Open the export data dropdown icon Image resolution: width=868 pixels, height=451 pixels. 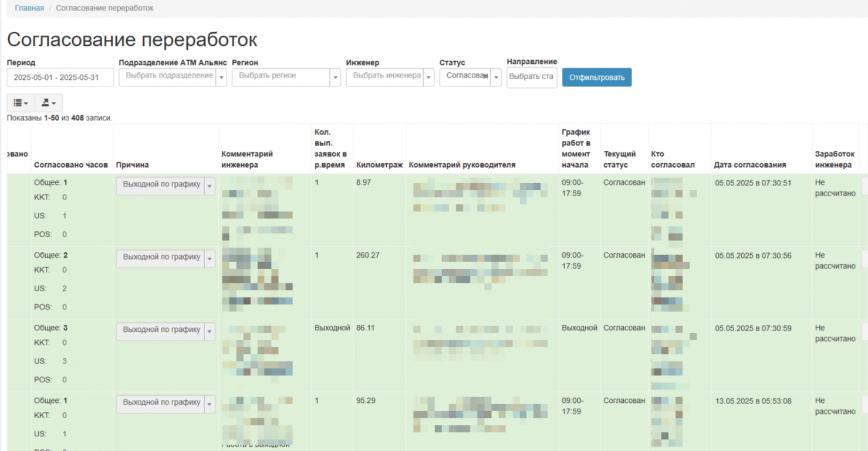(x=49, y=103)
